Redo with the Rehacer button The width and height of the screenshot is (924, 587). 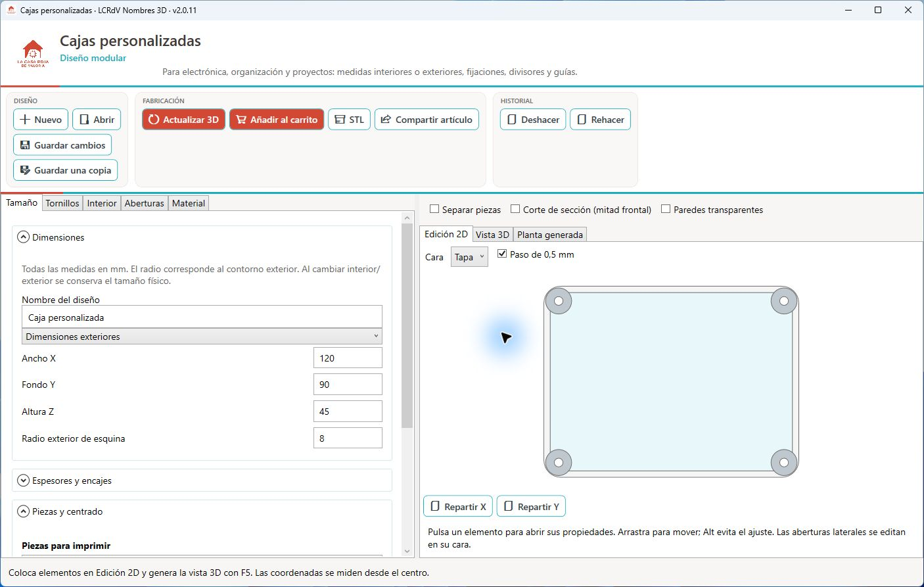pyautogui.click(x=600, y=120)
